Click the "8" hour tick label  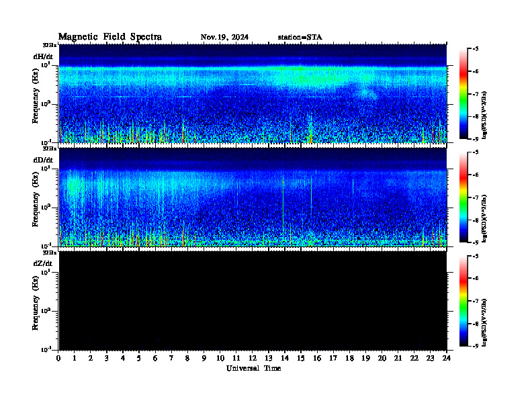187,358
